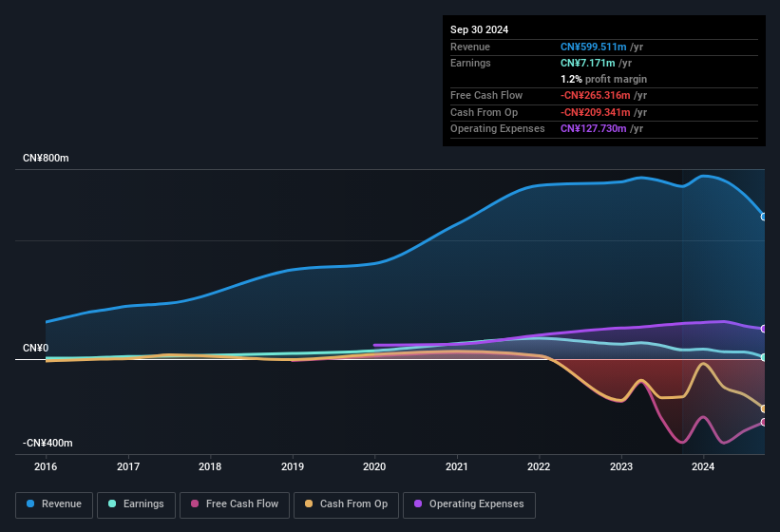Toggle the Revenue legend item
Screen dimensions: 780x532
[x=54, y=504]
